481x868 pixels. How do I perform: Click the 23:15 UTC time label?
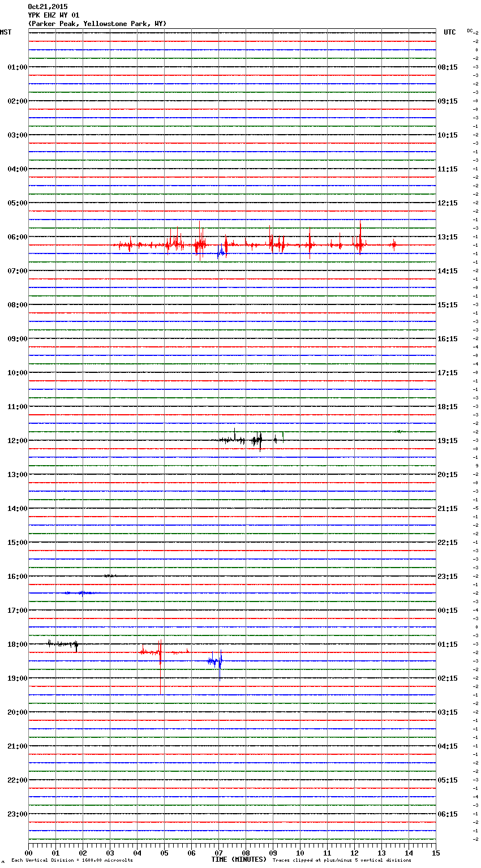tap(448, 577)
